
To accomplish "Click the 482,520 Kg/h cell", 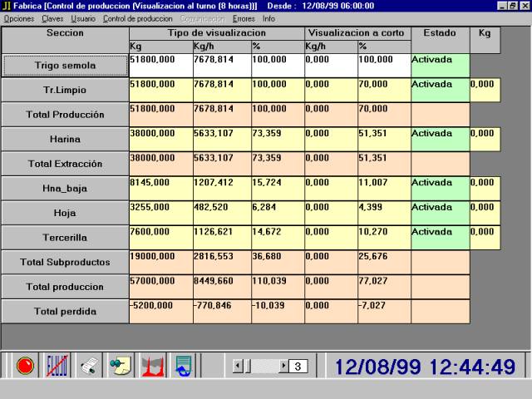I will click(222, 213).
